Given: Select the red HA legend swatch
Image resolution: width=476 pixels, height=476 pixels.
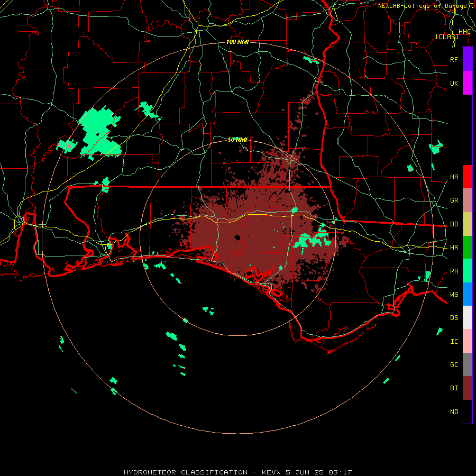Looking at the screenshot, I should tap(467, 177).
